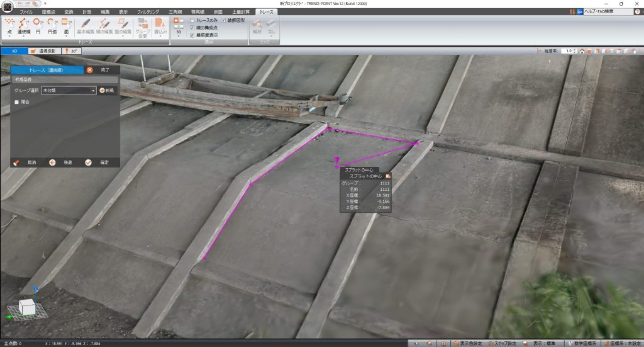Click the 縦倍率 spinner up arrow
The width and height of the screenshot is (644, 347).
(x=575, y=49)
